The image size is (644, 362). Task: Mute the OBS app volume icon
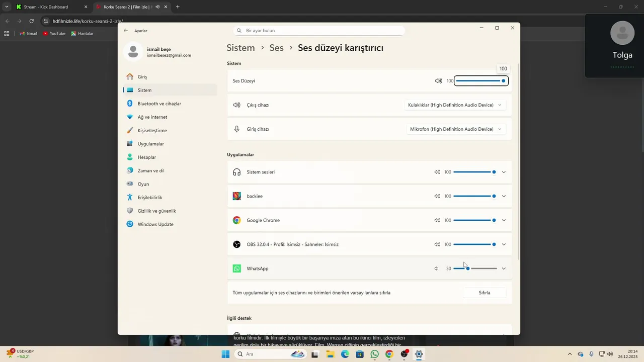pos(437,244)
